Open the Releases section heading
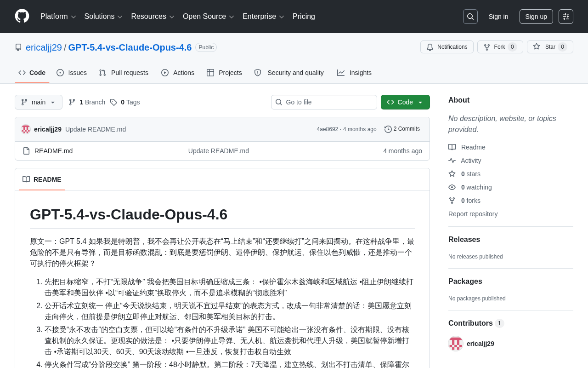Viewport: 588px width, 368px height. point(464,240)
